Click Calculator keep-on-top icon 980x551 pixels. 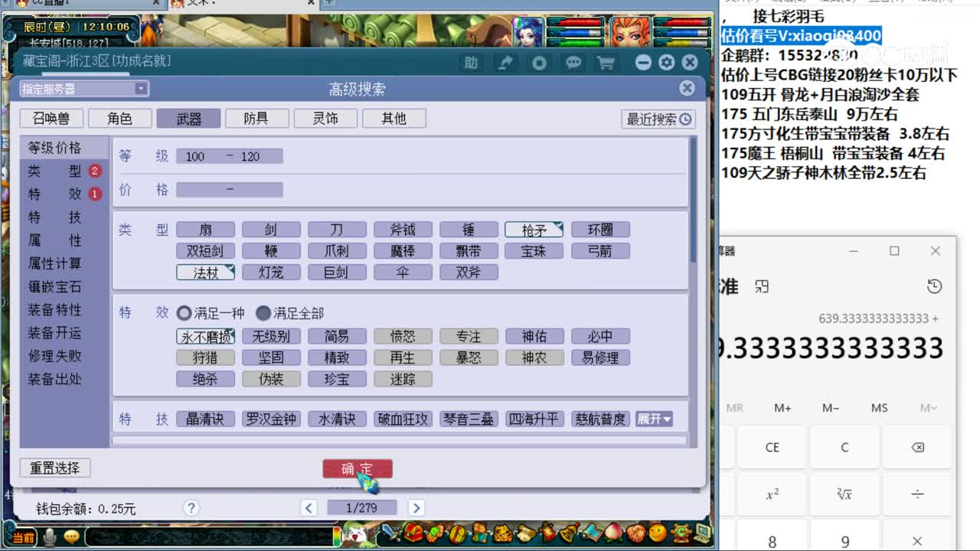click(761, 286)
